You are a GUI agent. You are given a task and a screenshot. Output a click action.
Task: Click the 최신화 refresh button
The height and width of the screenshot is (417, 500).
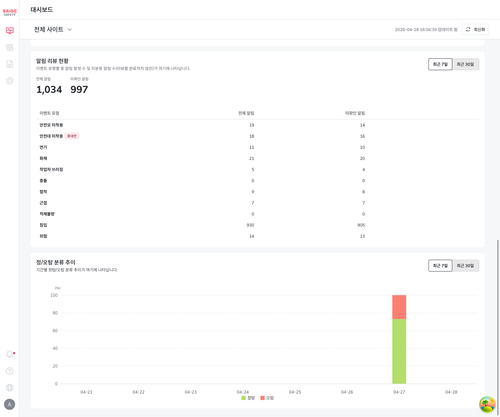475,29
